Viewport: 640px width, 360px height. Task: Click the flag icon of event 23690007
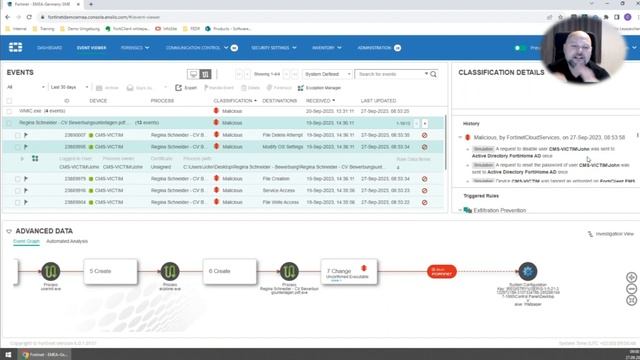[x=26, y=135]
